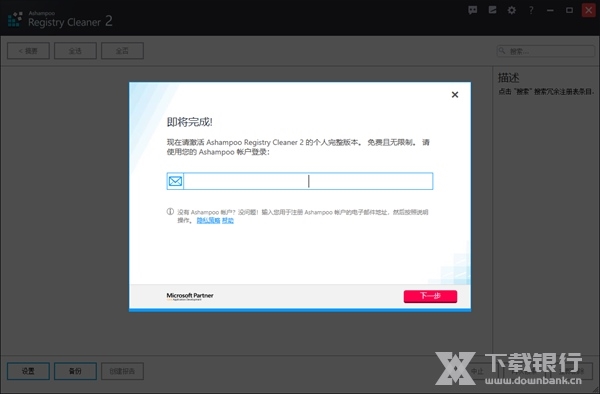Image resolution: width=600 pixels, height=394 pixels.
Task: Open the 帮助 help link in dialog
Action: point(228,220)
